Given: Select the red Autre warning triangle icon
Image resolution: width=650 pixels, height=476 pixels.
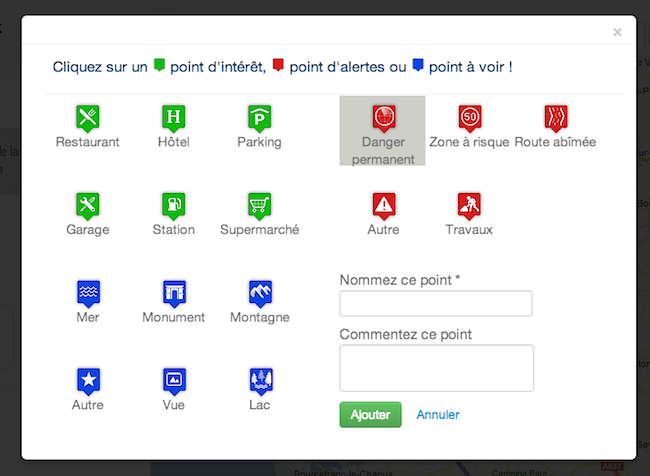Looking at the screenshot, I should 383,206.
